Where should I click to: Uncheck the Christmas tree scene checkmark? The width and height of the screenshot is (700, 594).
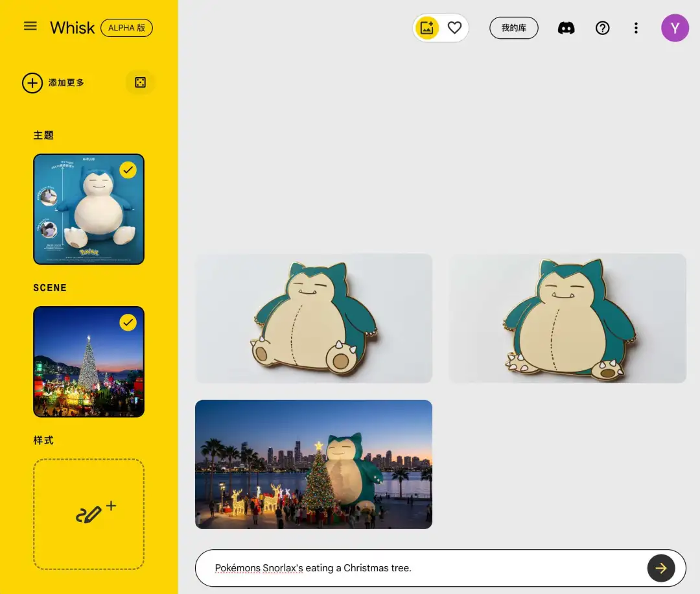tap(128, 322)
